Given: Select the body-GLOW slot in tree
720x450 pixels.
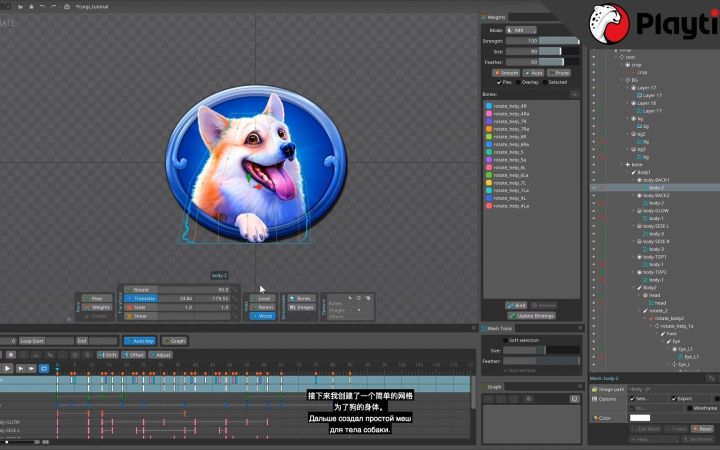Looking at the screenshot, I should tap(656, 211).
